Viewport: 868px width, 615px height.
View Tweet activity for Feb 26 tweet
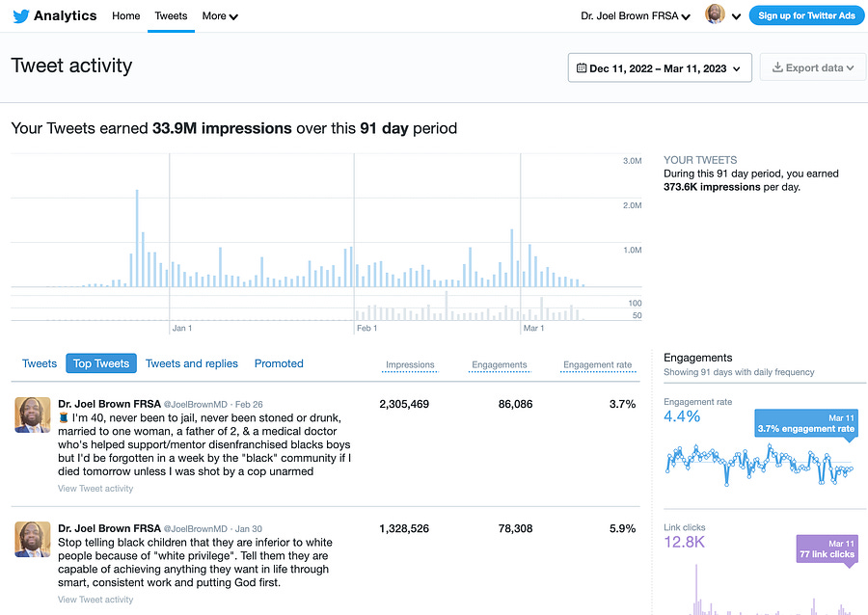(95, 489)
